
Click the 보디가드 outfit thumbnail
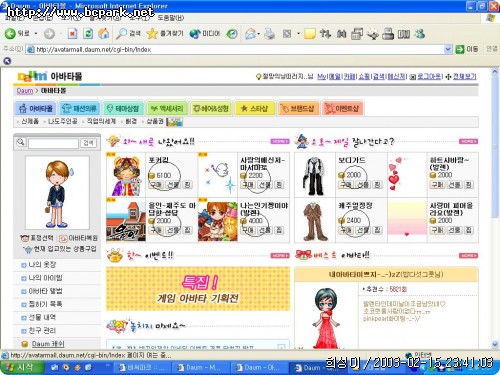click(314, 175)
